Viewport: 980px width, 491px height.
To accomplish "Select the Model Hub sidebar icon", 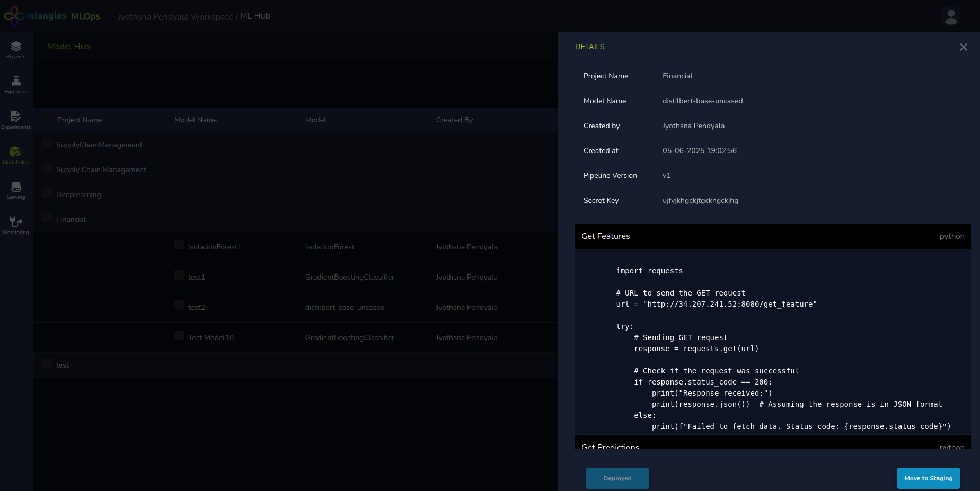I will tap(16, 155).
